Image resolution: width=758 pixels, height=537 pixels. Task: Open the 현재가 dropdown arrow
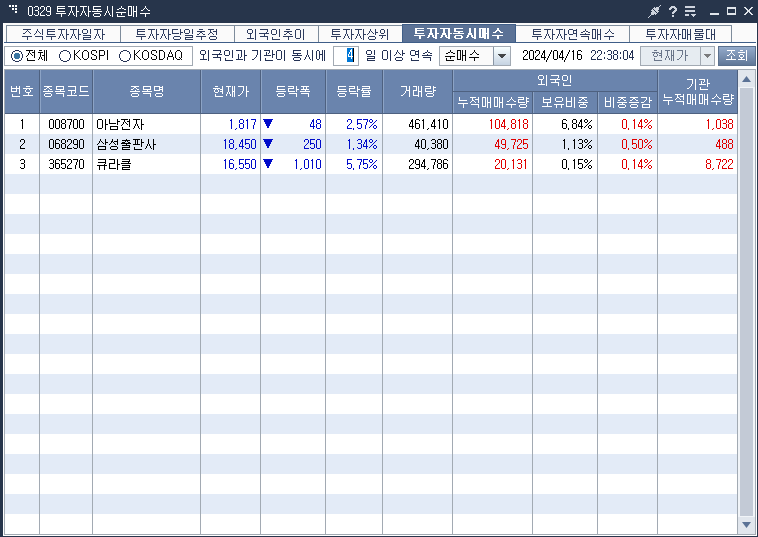point(707,56)
